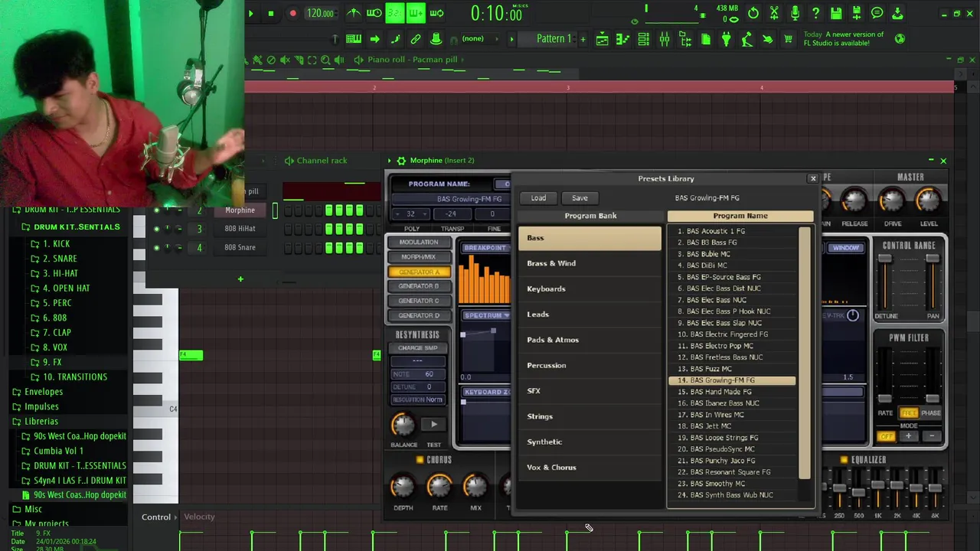Open the chat bubble icon

coord(877,13)
